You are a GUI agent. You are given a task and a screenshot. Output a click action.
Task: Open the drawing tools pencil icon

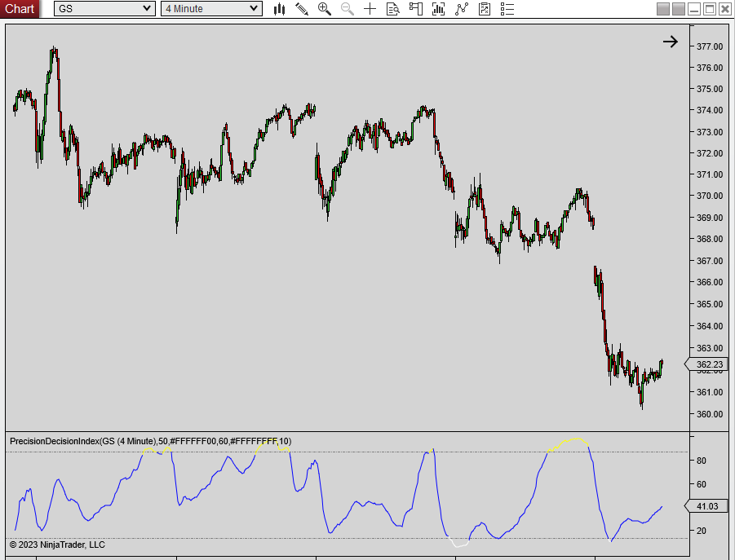point(302,9)
